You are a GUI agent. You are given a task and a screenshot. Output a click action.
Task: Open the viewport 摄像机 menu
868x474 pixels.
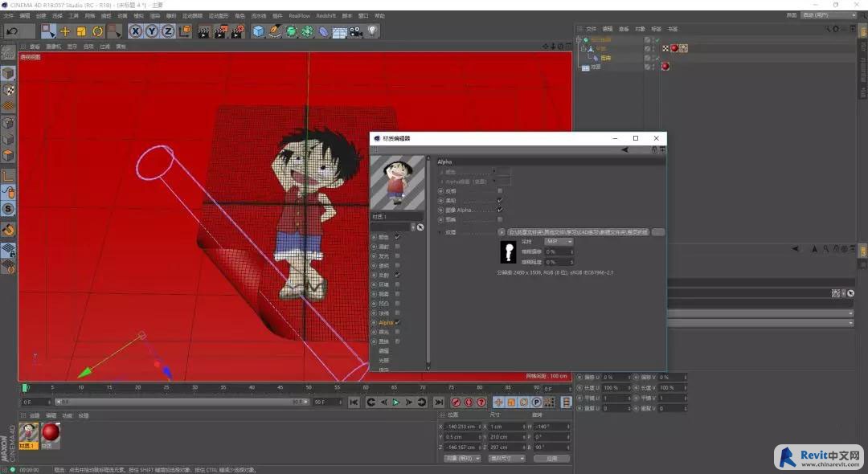[x=54, y=47]
